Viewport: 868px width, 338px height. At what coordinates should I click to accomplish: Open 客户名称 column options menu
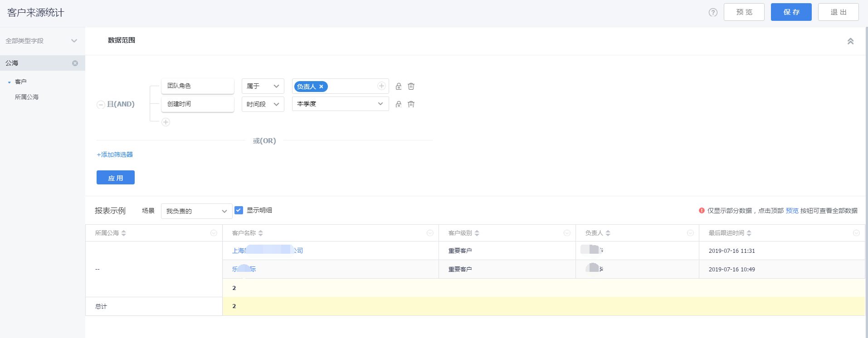point(430,233)
